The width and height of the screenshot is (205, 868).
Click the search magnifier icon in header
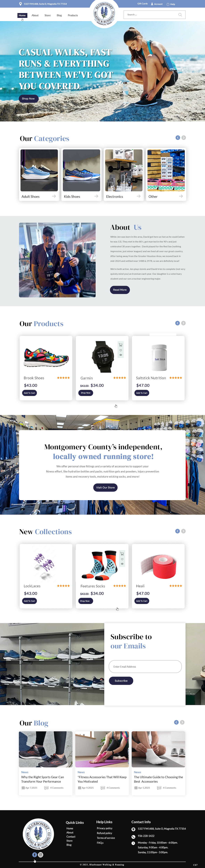coord(180,14)
